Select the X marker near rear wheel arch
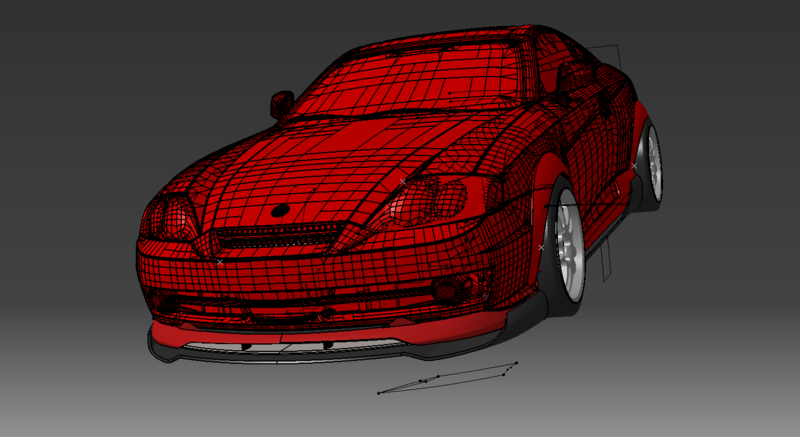The image size is (800, 437). tap(634, 165)
